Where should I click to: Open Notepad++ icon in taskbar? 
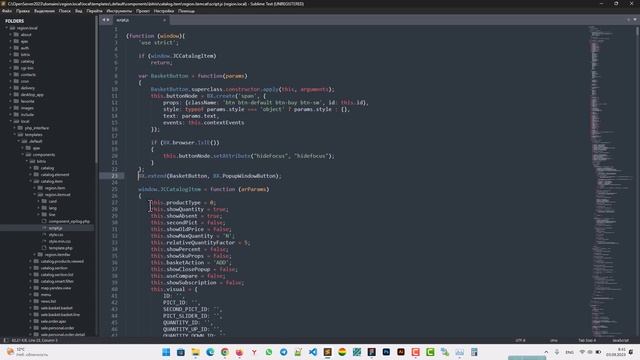(x=298, y=352)
